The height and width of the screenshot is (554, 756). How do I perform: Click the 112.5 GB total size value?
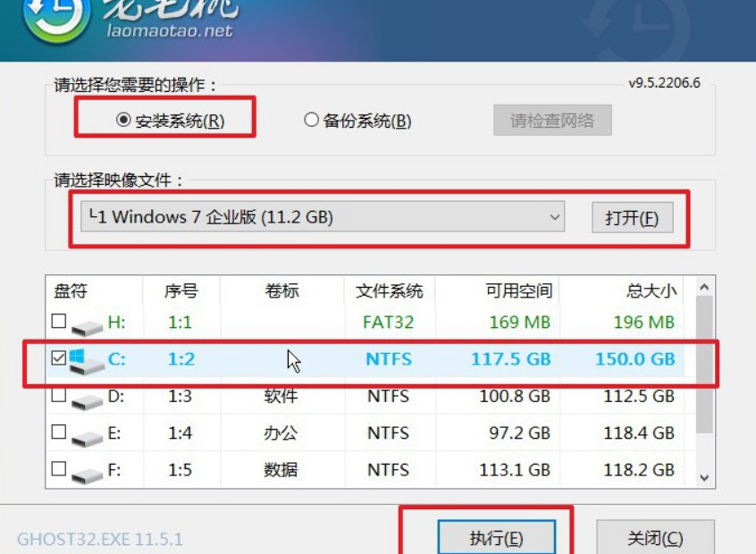pyautogui.click(x=639, y=396)
